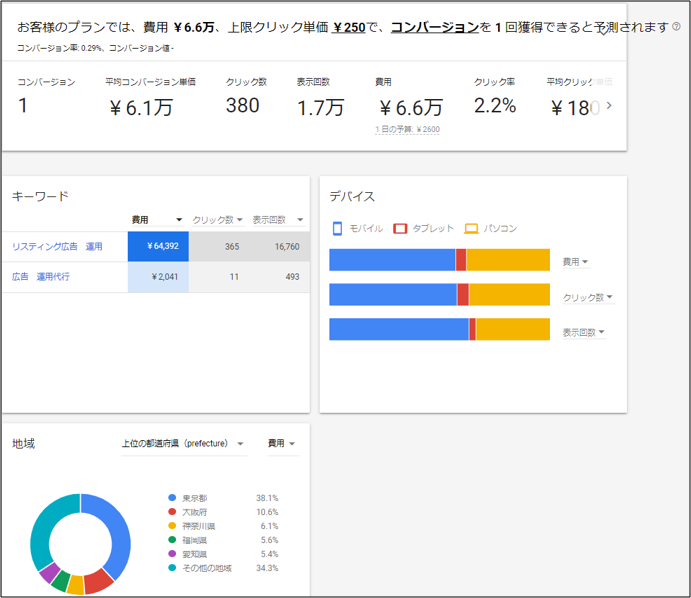Expand the device クリック数 metric dropdown
This screenshot has height=598, width=691.
click(588, 297)
